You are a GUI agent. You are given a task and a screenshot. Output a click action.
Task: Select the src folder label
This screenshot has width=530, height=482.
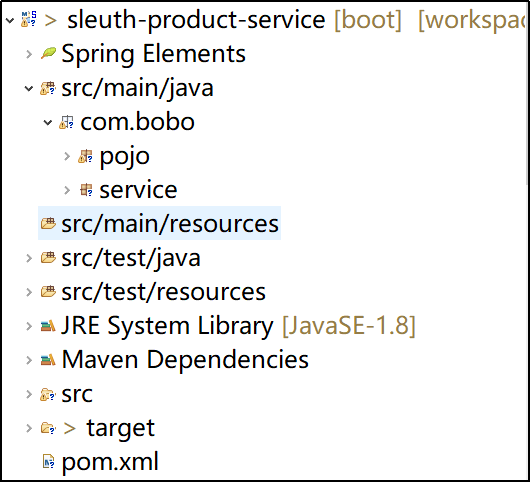(x=77, y=394)
